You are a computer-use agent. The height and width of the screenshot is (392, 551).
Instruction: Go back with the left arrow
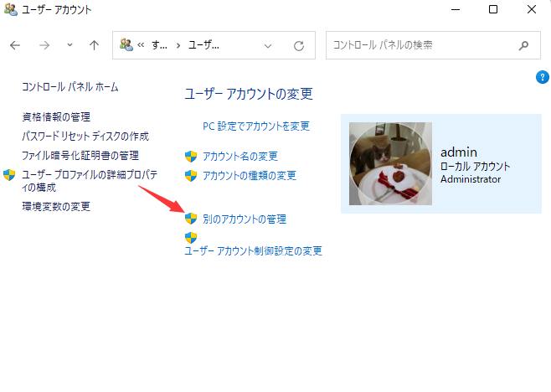coord(15,45)
